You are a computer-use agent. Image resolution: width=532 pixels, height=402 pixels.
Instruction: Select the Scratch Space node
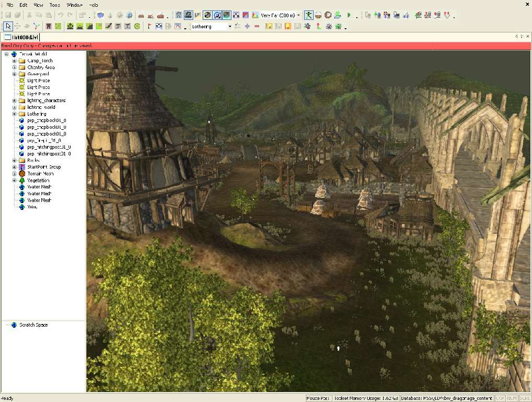click(34, 325)
